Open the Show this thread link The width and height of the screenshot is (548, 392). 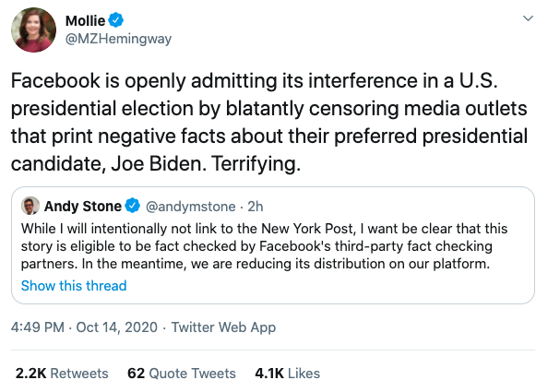click(74, 286)
